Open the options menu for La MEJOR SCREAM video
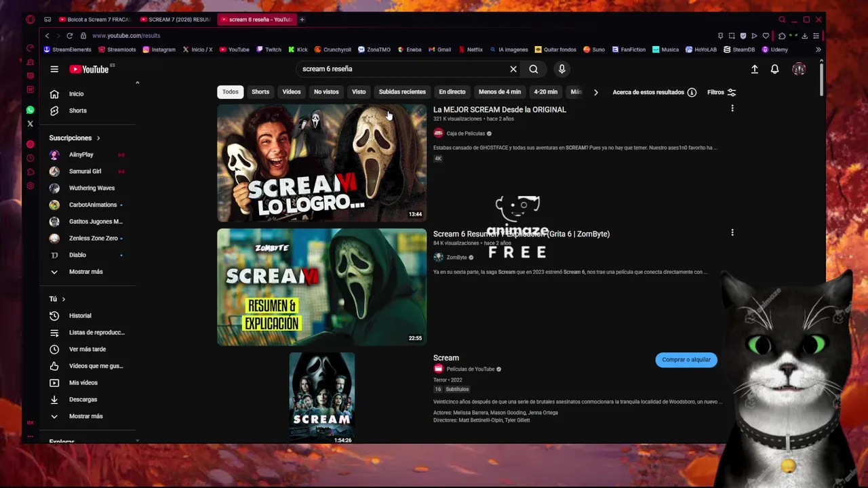Image resolution: width=868 pixels, height=488 pixels. [x=732, y=108]
